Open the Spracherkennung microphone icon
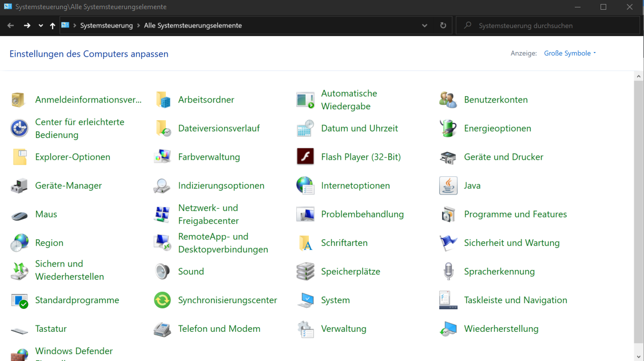The height and width of the screenshot is (361, 644). pyautogui.click(x=448, y=272)
